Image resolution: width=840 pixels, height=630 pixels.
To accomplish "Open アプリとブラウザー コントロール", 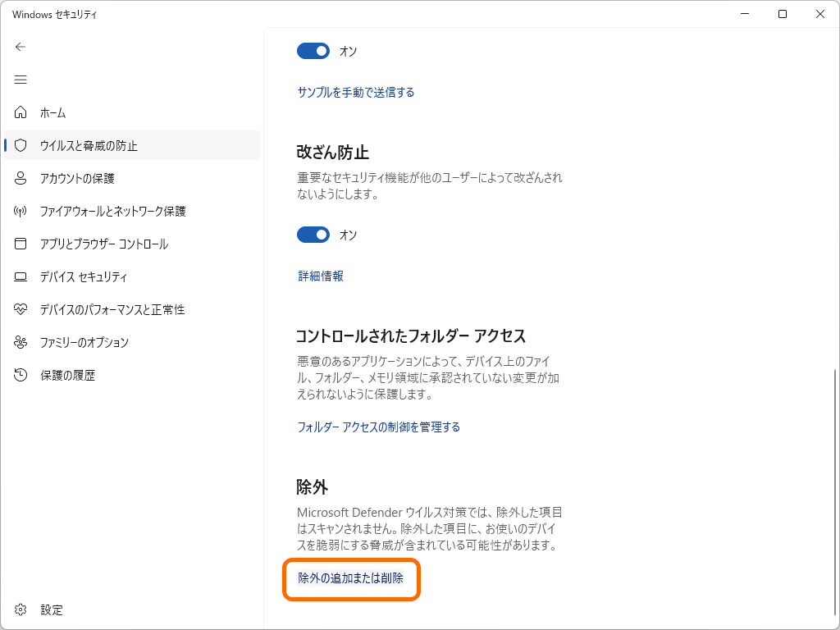I will point(132,244).
